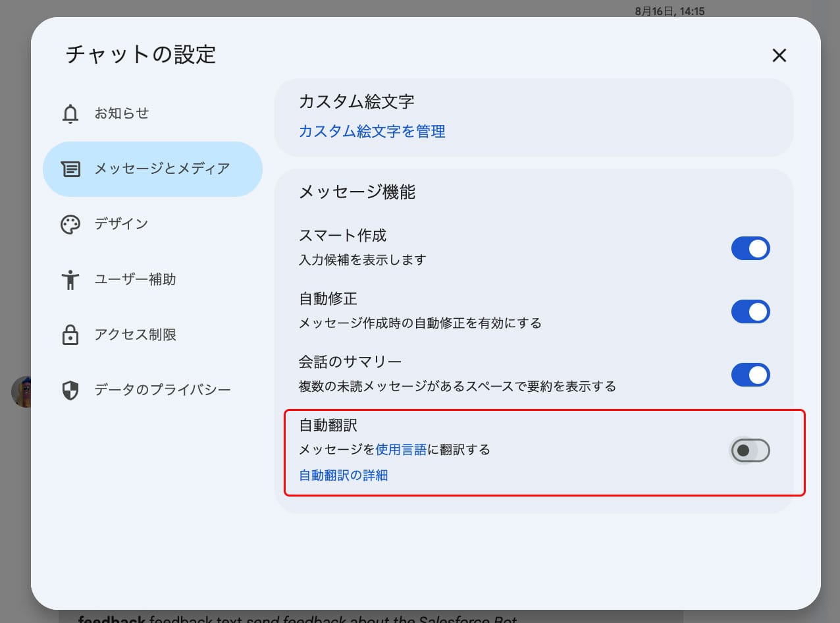Open the 自動翻訳の詳細 link
This screenshot has width=840, height=623.
point(344,475)
